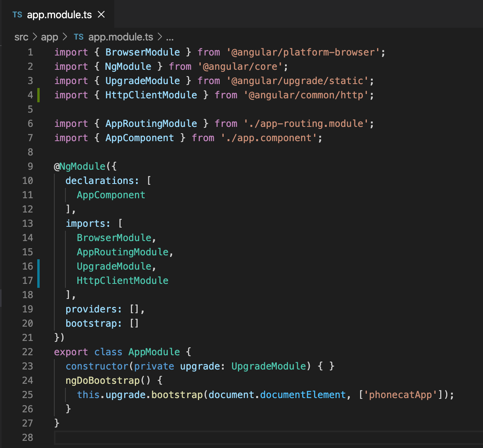
Task: Click the TS file icon in the tab
Action: (x=17, y=15)
